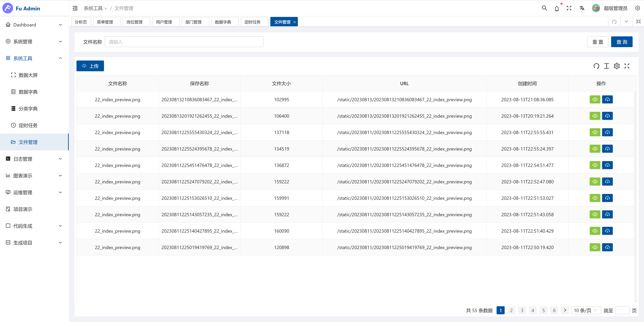This screenshot has height=322, width=644.
Task: Toggle fullscreen mode from header
Action: click(x=569, y=8)
